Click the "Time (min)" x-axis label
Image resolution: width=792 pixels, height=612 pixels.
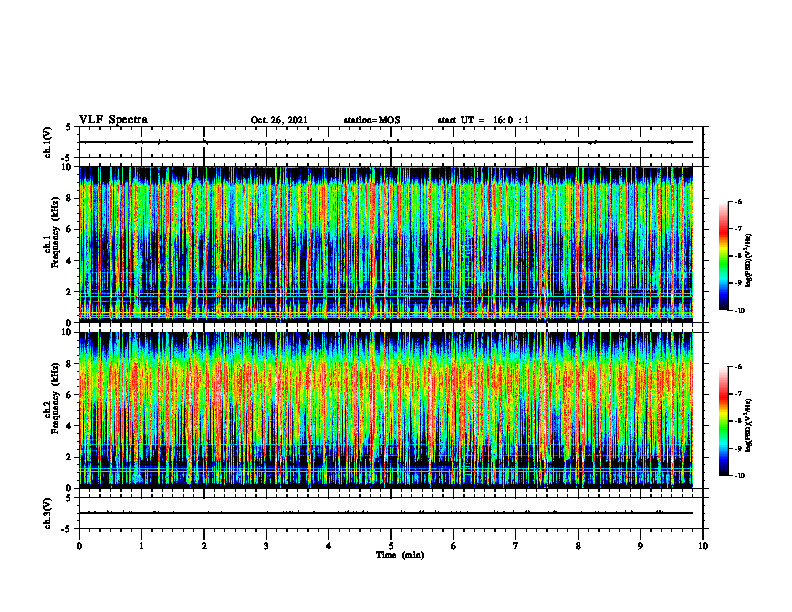point(400,555)
